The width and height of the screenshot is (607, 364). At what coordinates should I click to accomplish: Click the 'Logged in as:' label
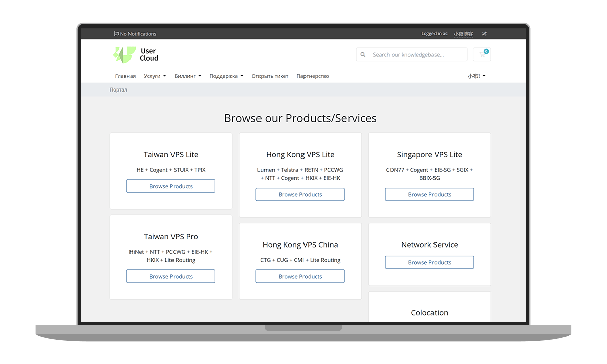(x=435, y=34)
